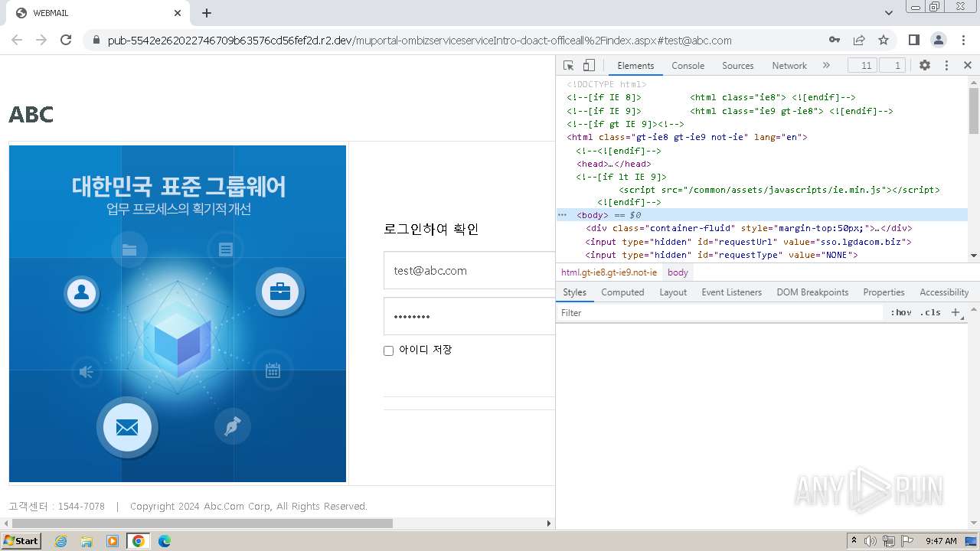This screenshot has height=551, width=980.
Task: Click the issues counter showing 11
Action: point(863,66)
